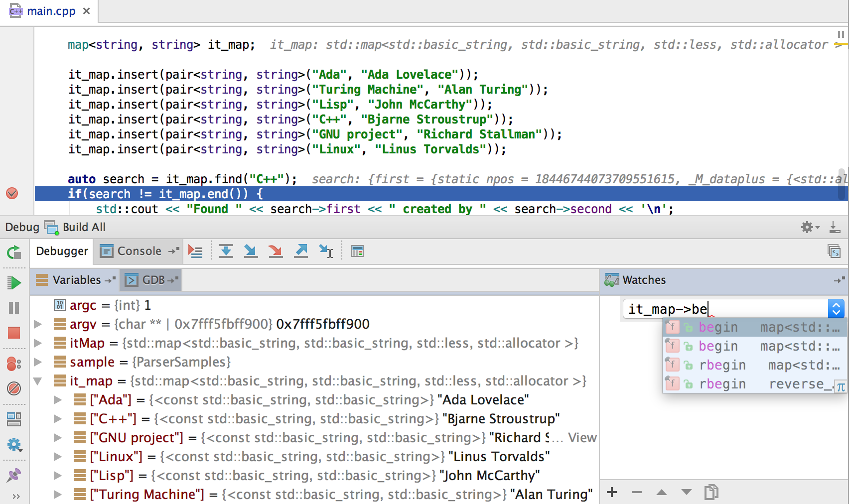Viewport: 849px width, 504px height.
Task: Click the Force Step Into icon
Action: [275, 251]
